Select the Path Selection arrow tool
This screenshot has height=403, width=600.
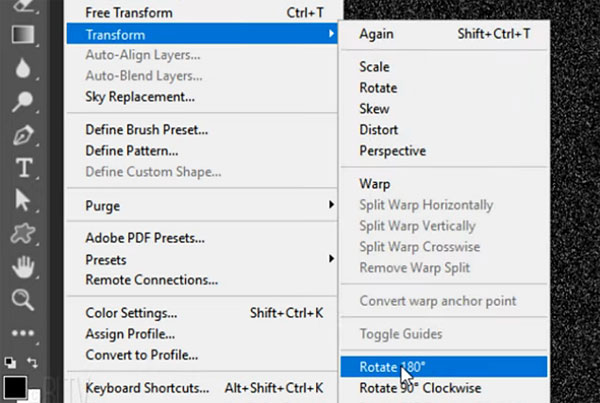tap(23, 200)
